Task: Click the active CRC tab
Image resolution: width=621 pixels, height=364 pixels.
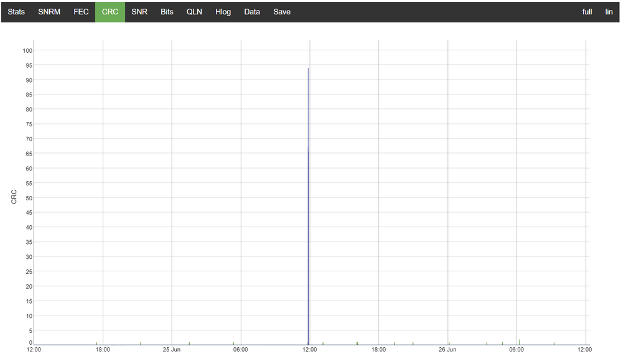Action: coord(110,12)
